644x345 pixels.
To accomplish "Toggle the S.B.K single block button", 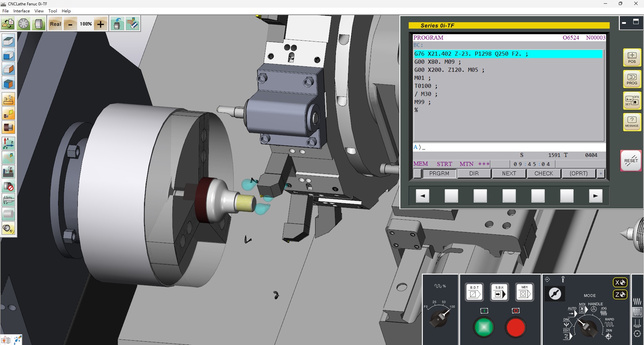I will tap(499, 292).
